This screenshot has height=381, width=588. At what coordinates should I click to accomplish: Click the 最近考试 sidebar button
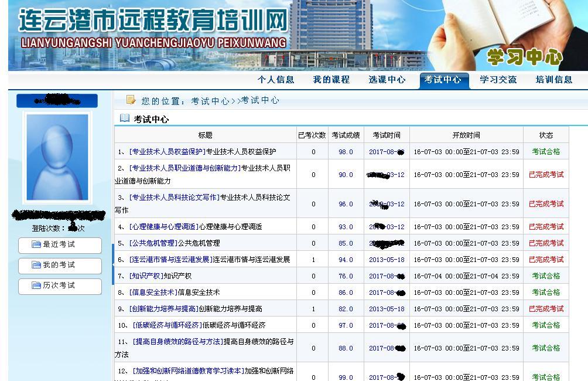click(x=59, y=245)
